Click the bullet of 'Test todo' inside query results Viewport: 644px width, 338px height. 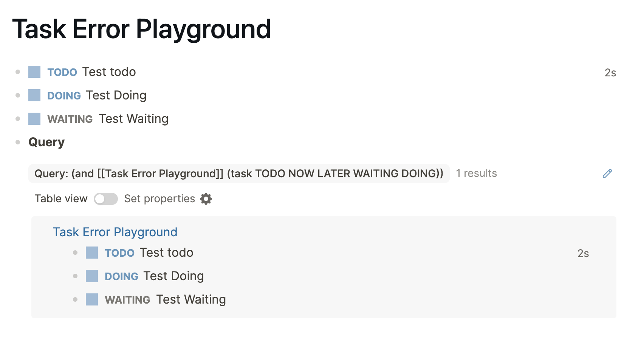pos(75,253)
